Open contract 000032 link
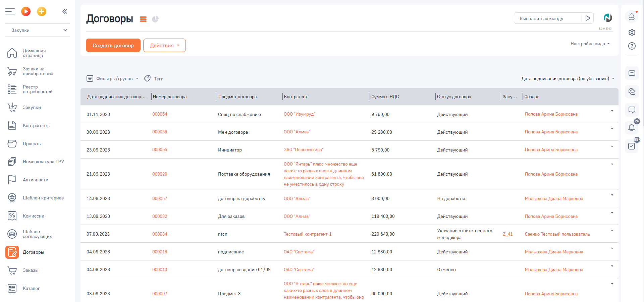644x302 pixels. click(x=160, y=216)
